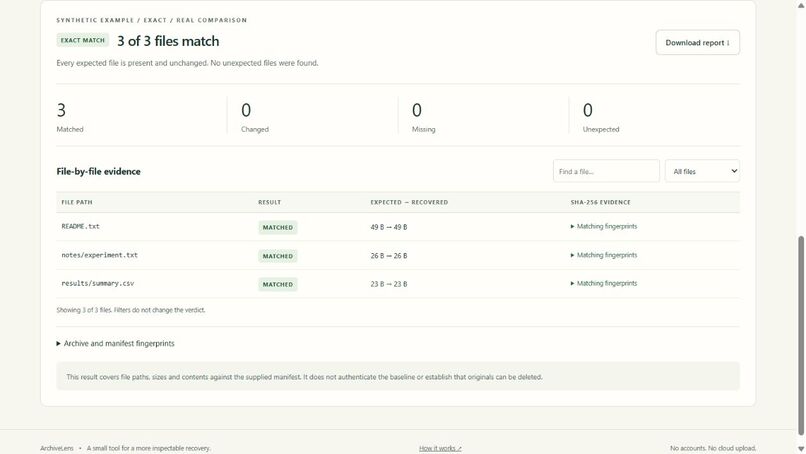Select the notes/experiment.txt file path
Viewport: 806px width, 454px height.
100,255
